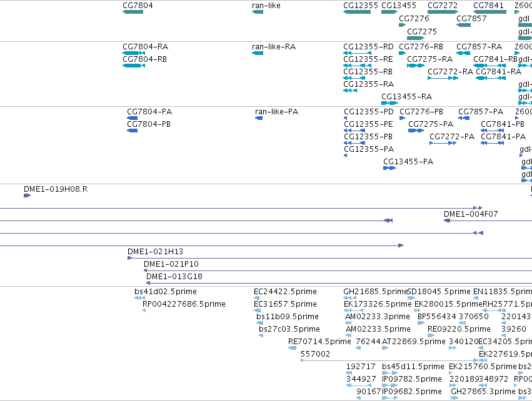Select protein CG12355-PB
This screenshot has width=532, height=401.
[354, 143]
